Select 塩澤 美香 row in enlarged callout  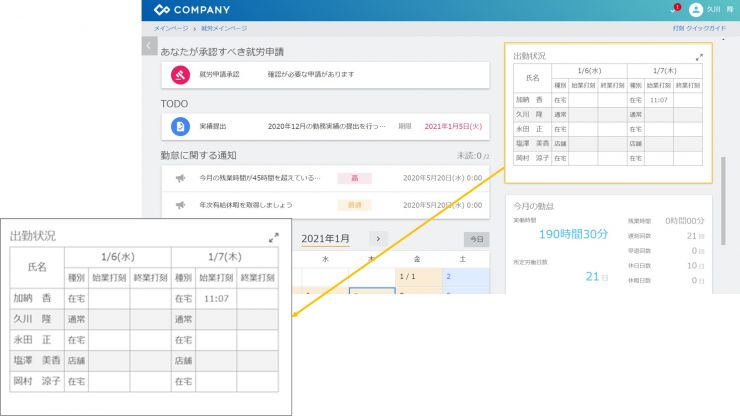point(144,361)
